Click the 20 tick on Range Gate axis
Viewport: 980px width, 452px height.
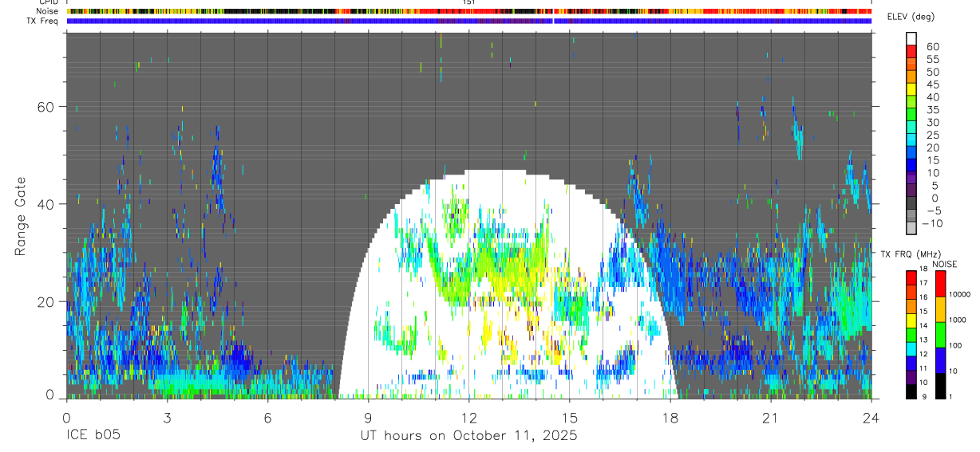point(46,301)
